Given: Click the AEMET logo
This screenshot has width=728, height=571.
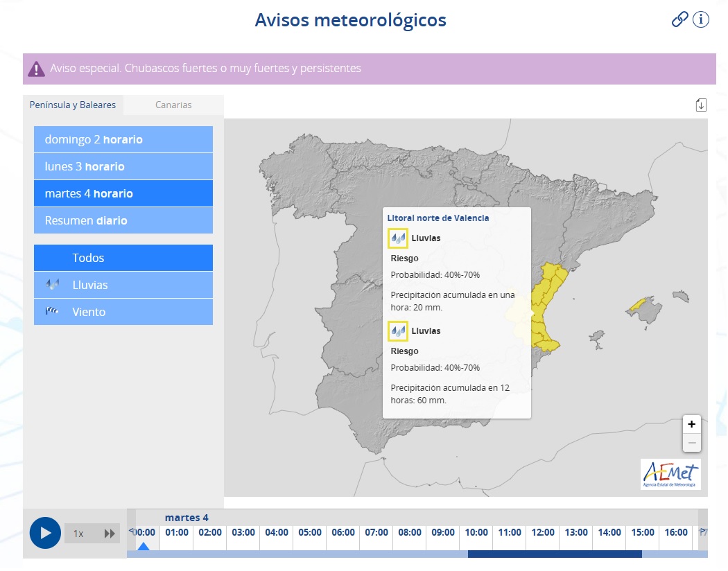Looking at the screenshot, I should tap(670, 475).
